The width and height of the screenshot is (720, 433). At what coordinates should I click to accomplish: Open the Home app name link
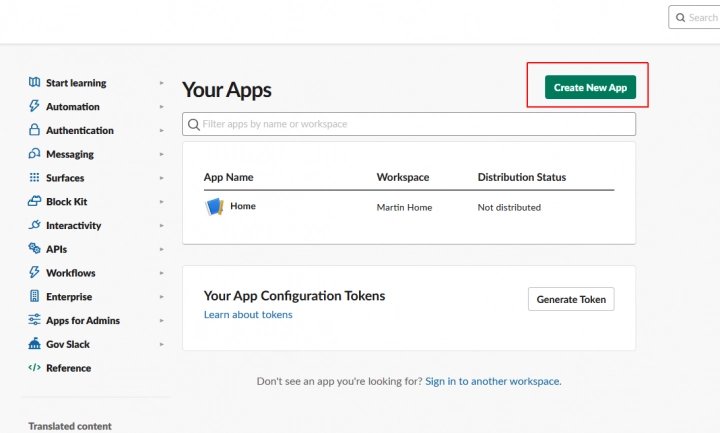[x=243, y=206]
